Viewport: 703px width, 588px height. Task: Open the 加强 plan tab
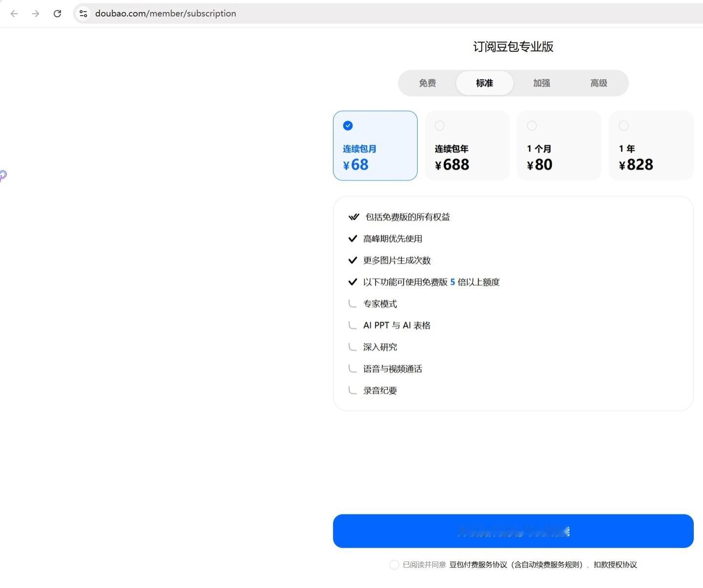point(541,83)
